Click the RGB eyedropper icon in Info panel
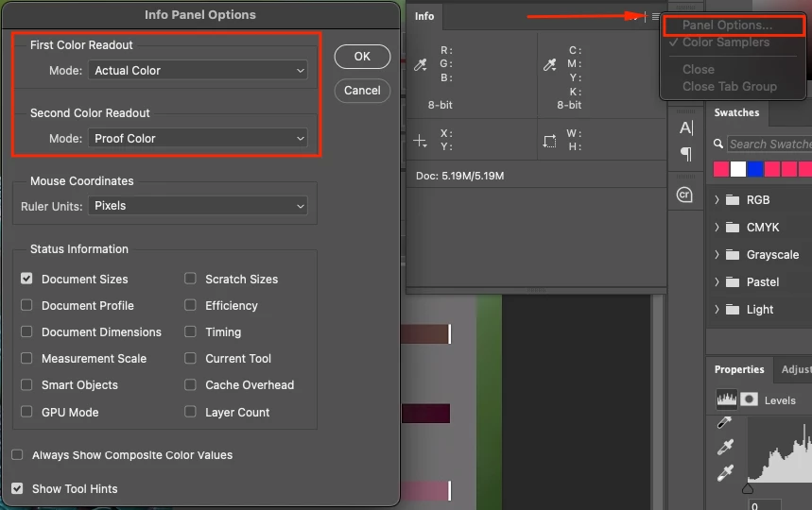812x510 pixels. click(421, 64)
